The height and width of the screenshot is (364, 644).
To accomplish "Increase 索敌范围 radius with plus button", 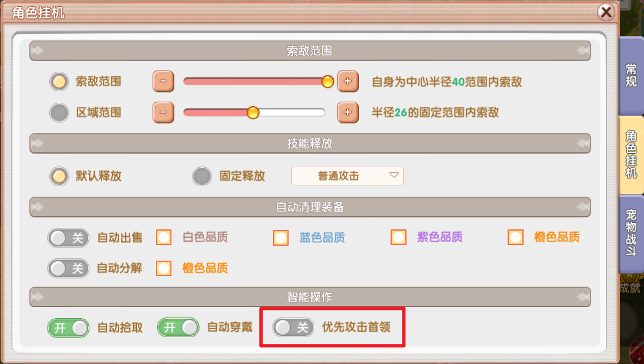I will pos(348,82).
